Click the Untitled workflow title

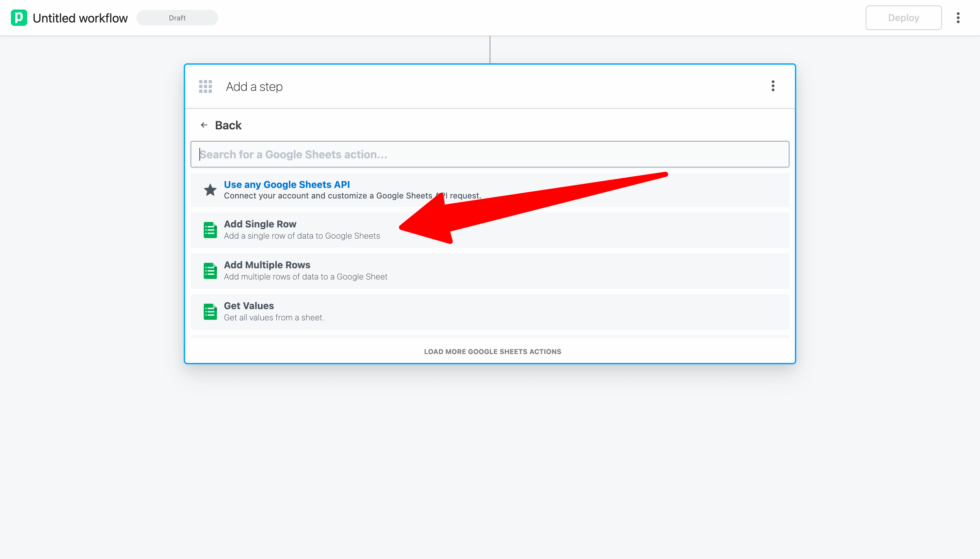(x=80, y=18)
